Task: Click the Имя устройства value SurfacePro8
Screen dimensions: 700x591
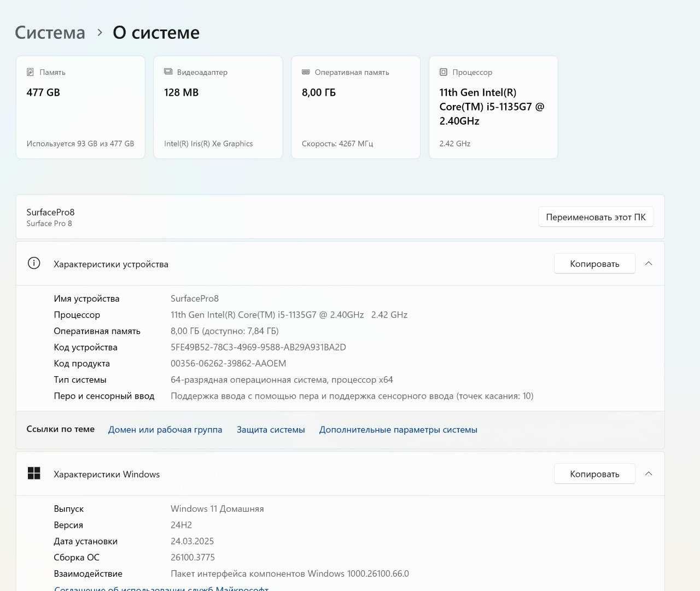Action: (x=195, y=299)
